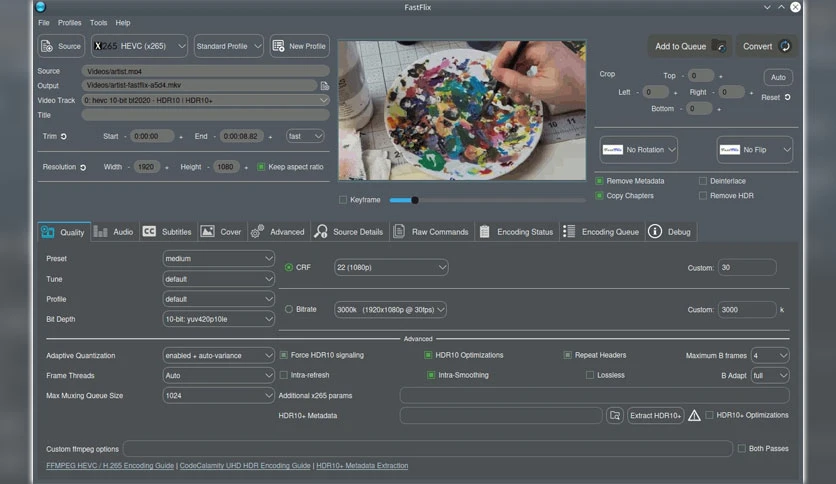Viewport: 836px width, 484px height.
Task: Open the Debug tab
Action: (x=670, y=232)
